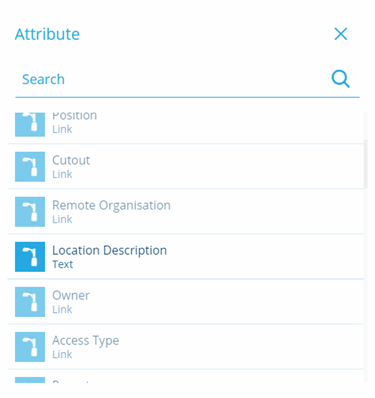The width and height of the screenshot is (375, 398).
Task: Click the Link subtitle under Owner
Action: (x=62, y=309)
